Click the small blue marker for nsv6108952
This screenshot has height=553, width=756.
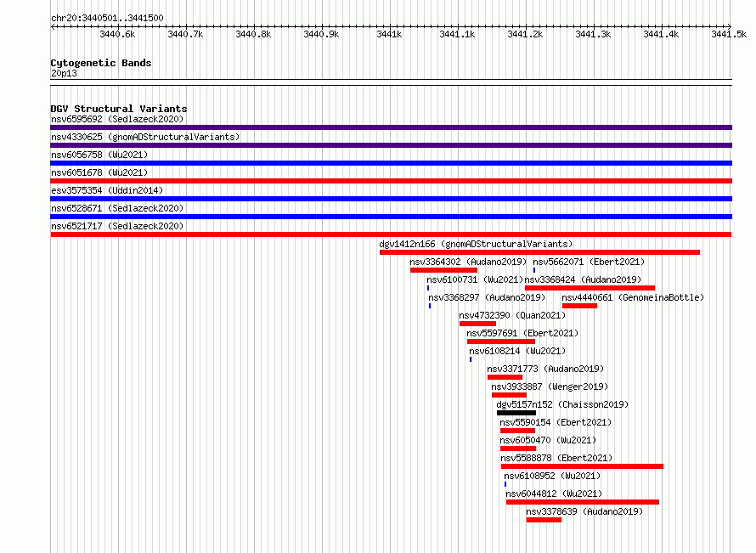coord(505,484)
